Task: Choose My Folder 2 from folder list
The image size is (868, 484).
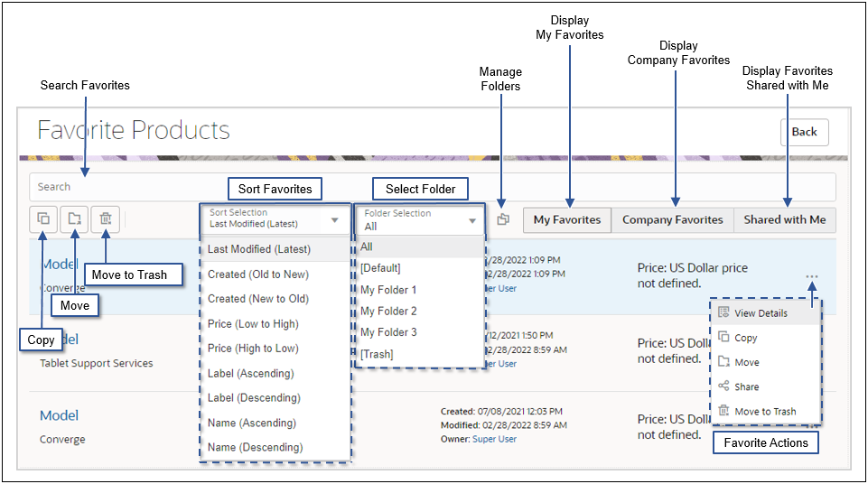Action: coord(388,311)
